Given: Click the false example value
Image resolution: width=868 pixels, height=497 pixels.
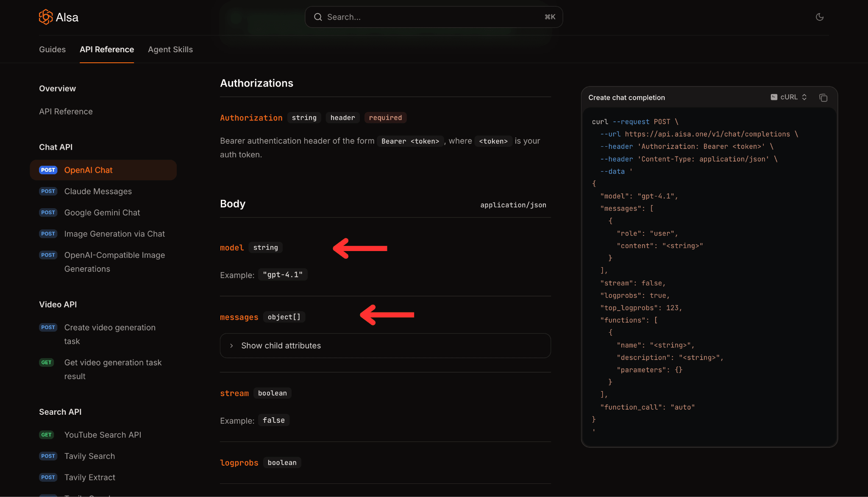Looking at the screenshot, I should point(274,420).
